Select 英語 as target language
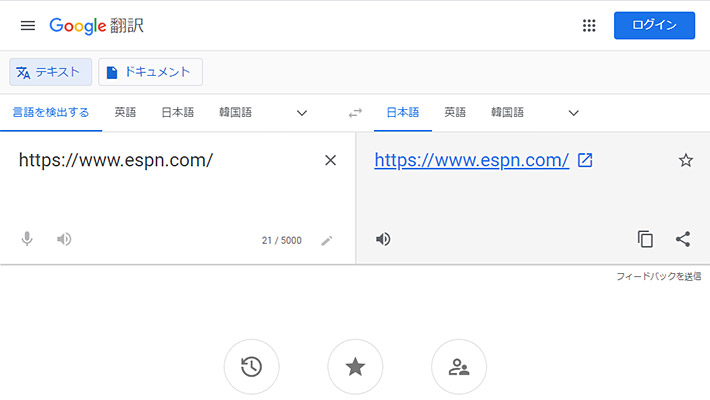Viewport: 710px width, 400px height. [x=455, y=112]
